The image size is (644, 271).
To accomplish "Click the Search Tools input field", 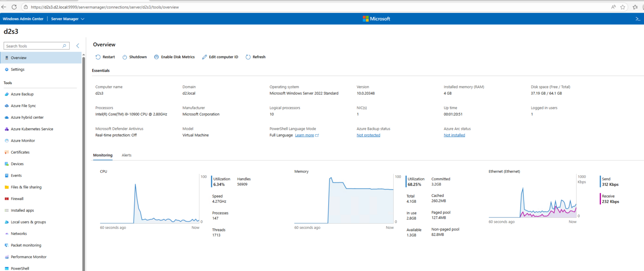I will (x=36, y=46).
